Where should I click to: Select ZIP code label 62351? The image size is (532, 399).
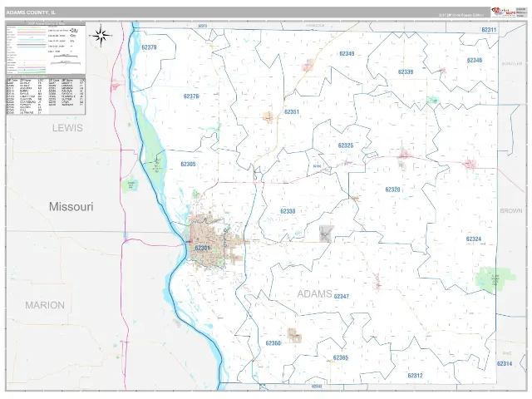click(x=292, y=111)
